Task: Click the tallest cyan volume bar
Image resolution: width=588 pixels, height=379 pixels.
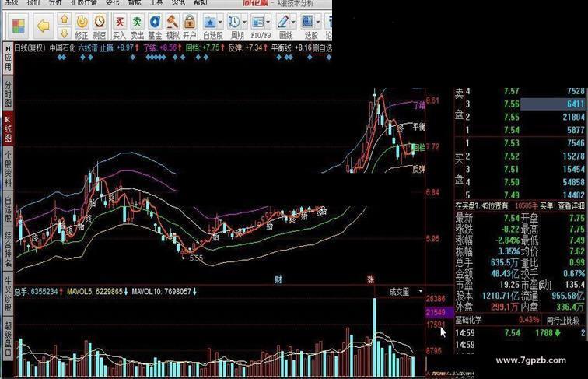Action: (374, 337)
